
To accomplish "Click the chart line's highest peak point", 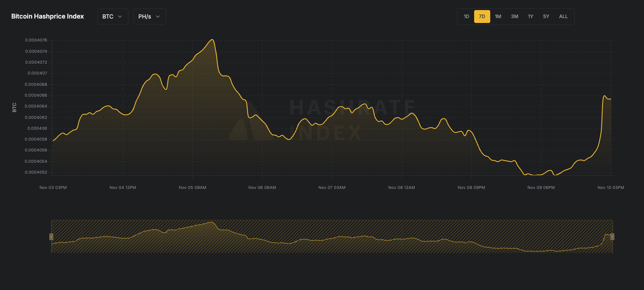I will [213, 39].
